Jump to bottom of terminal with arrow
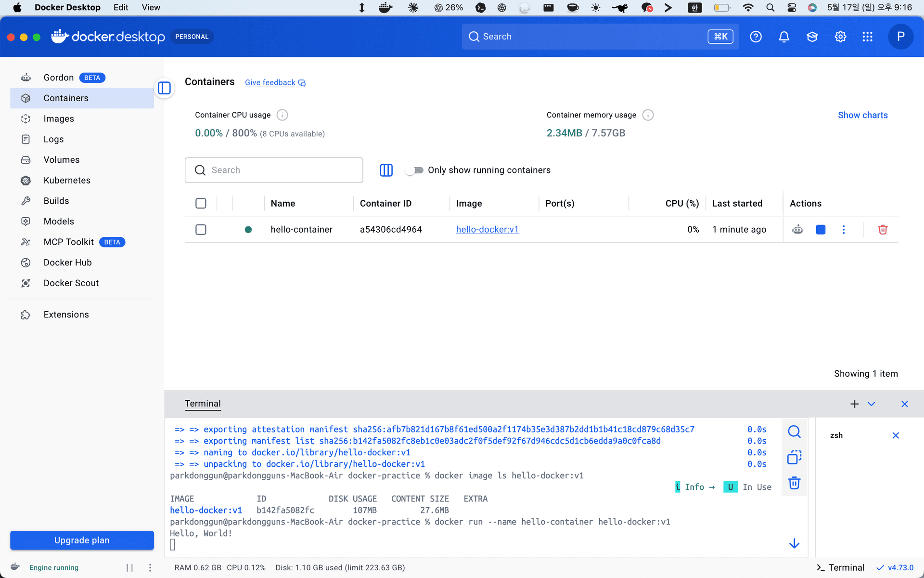This screenshot has height=578, width=924. [794, 544]
